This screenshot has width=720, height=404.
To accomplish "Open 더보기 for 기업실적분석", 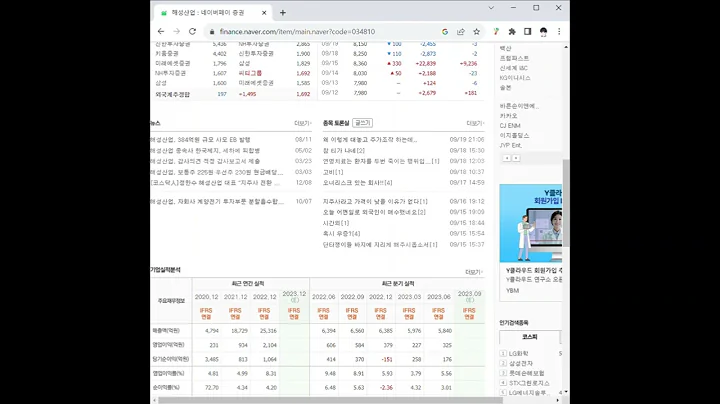I will pos(474,272).
